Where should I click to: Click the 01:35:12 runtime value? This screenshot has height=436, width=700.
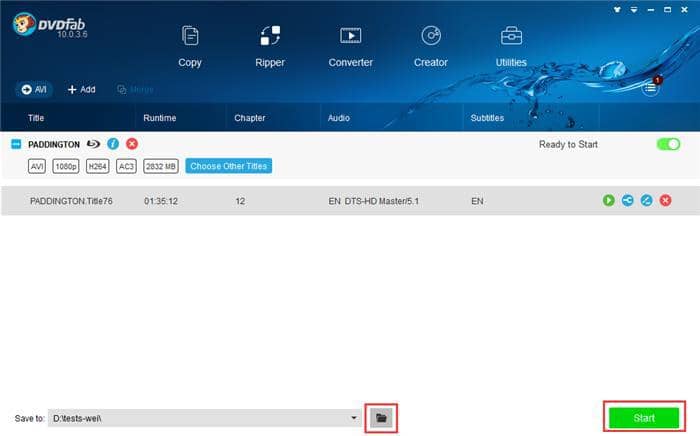[x=161, y=201]
